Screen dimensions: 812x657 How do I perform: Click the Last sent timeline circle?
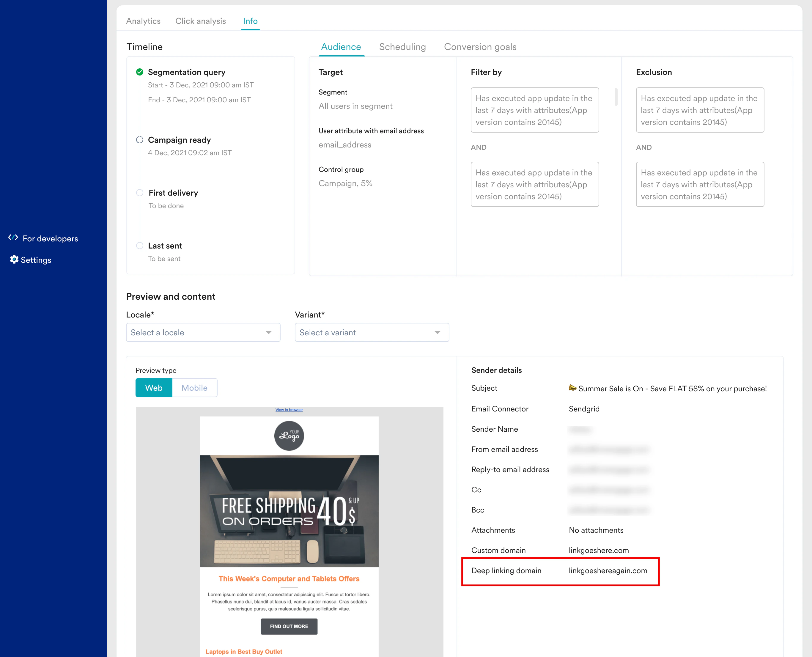tap(140, 246)
